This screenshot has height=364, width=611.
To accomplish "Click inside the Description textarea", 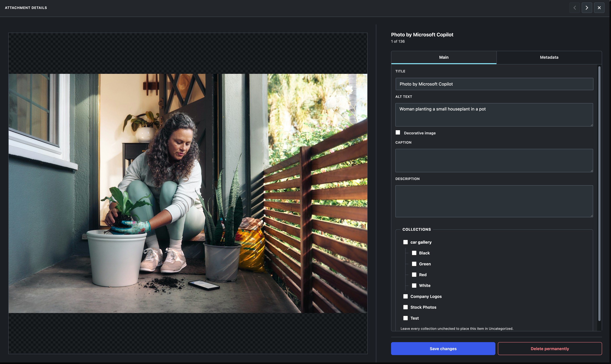I will 494,201.
